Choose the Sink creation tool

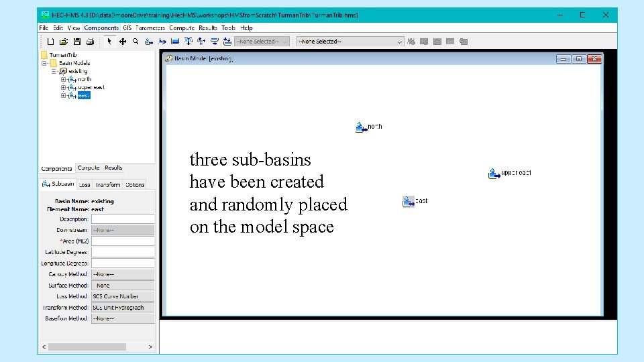point(227,42)
